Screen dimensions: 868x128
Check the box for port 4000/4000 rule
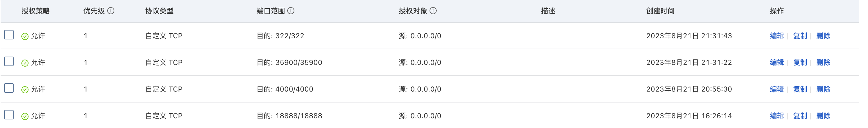point(9,88)
